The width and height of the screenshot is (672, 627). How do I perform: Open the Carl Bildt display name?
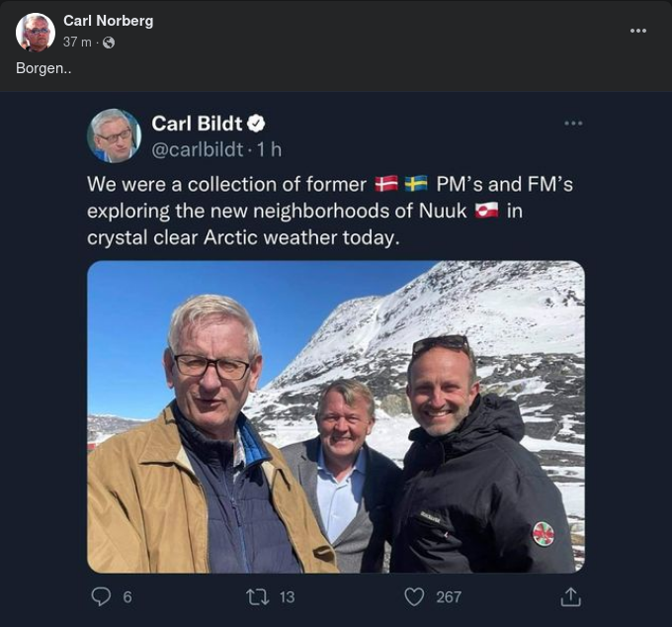[x=196, y=124]
